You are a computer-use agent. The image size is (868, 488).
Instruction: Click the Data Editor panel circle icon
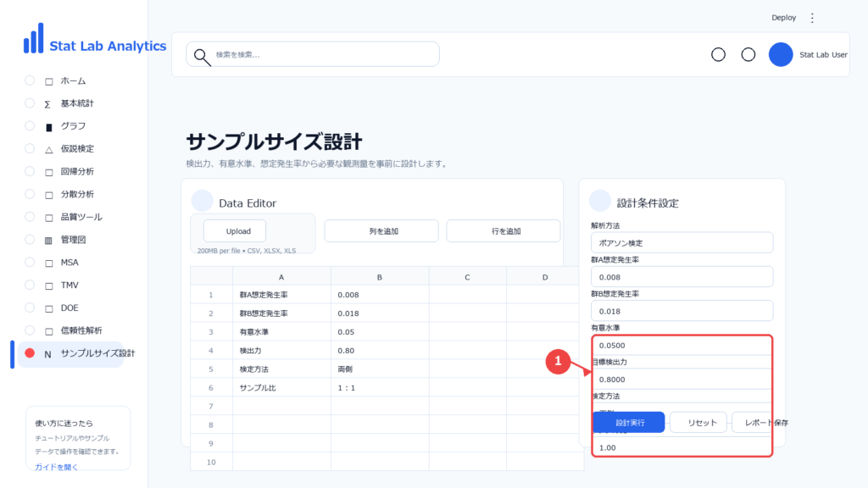point(202,201)
